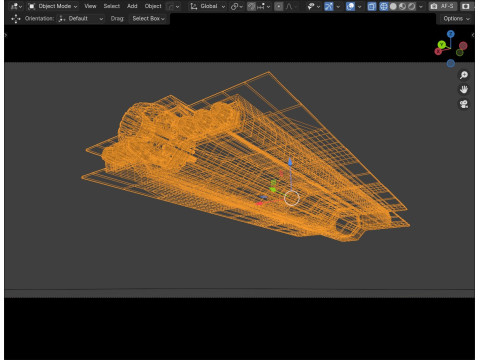Click the icon at far right of header
This screenshot has width=480, height=360.
(465, 6)
